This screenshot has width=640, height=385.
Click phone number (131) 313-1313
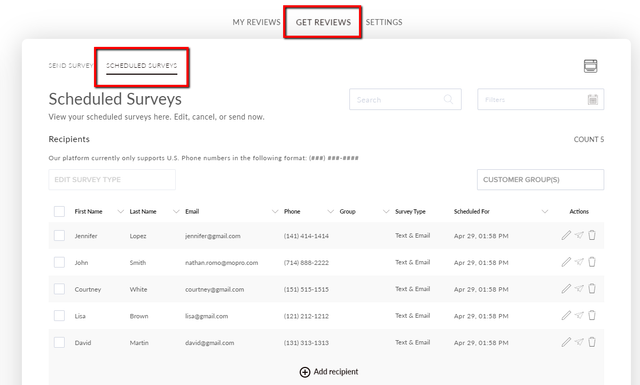pyautogui.click(x=306, y=343)
